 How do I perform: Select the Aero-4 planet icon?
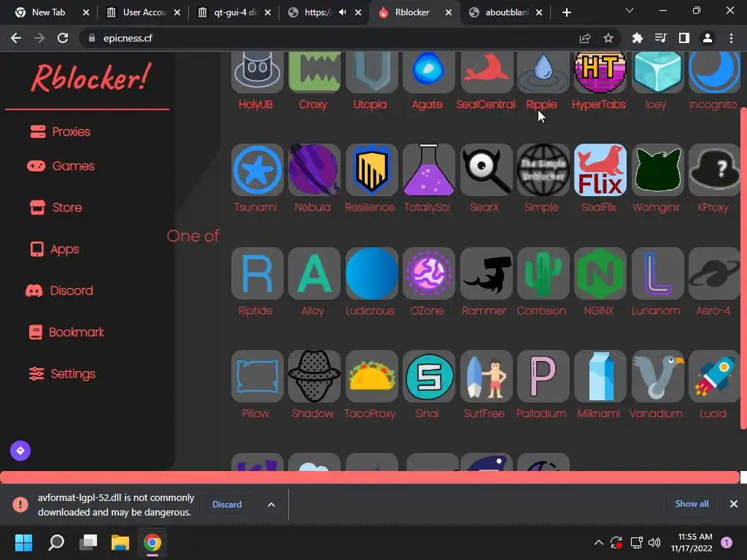coord(715,273)
